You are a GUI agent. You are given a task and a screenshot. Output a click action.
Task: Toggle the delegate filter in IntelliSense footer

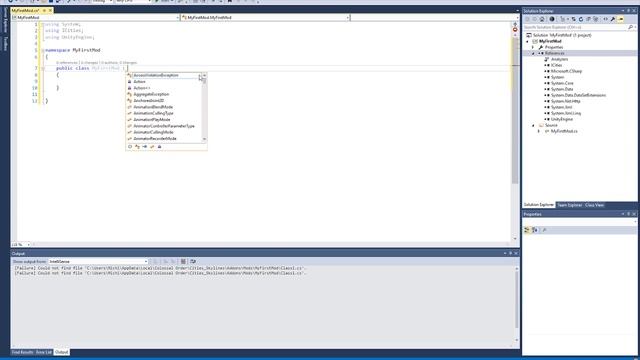[159, 147]
